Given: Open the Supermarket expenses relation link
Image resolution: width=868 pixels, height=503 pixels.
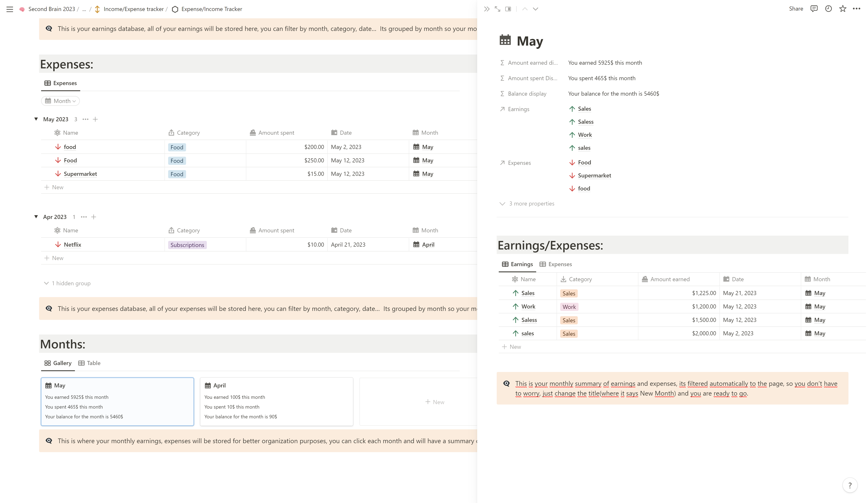Looking at the screenshot, I should (595, 176).
